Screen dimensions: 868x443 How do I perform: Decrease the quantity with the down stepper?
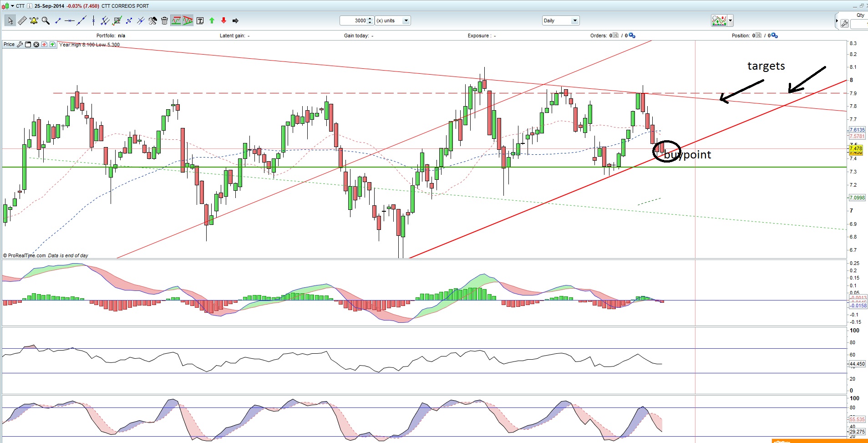click(x=370, y=23)
